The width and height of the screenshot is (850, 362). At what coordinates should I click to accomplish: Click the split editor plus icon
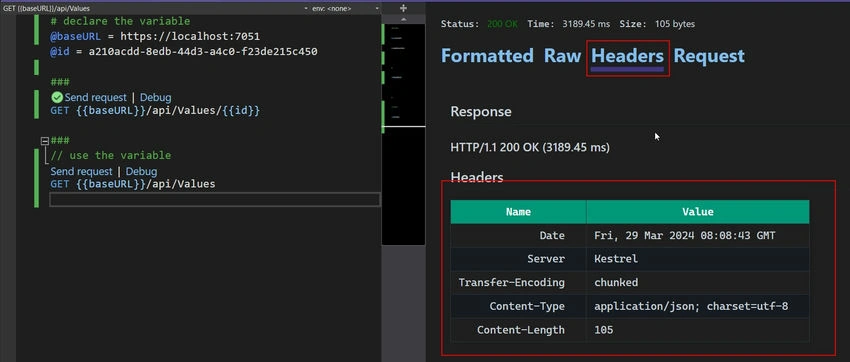tap(403, 8)
